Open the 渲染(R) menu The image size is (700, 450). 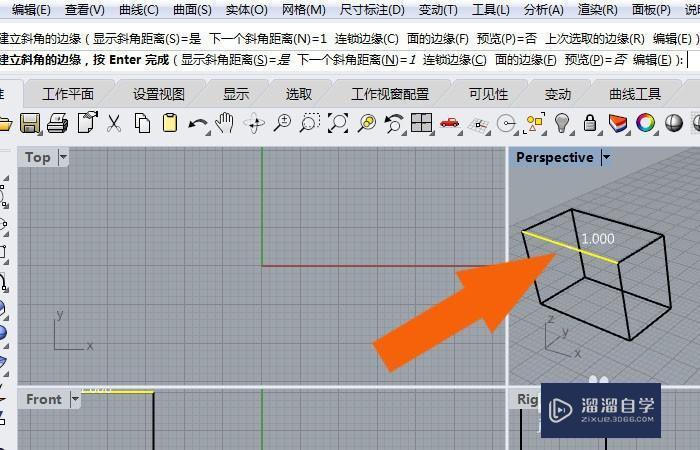click(598, 9)
